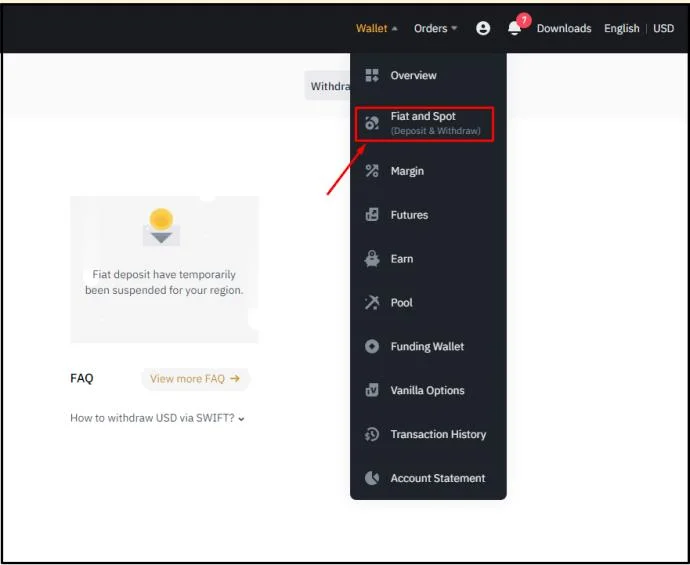Click the Funding Wallet icon
690x565 pixels.
click(x=372, y=346)
